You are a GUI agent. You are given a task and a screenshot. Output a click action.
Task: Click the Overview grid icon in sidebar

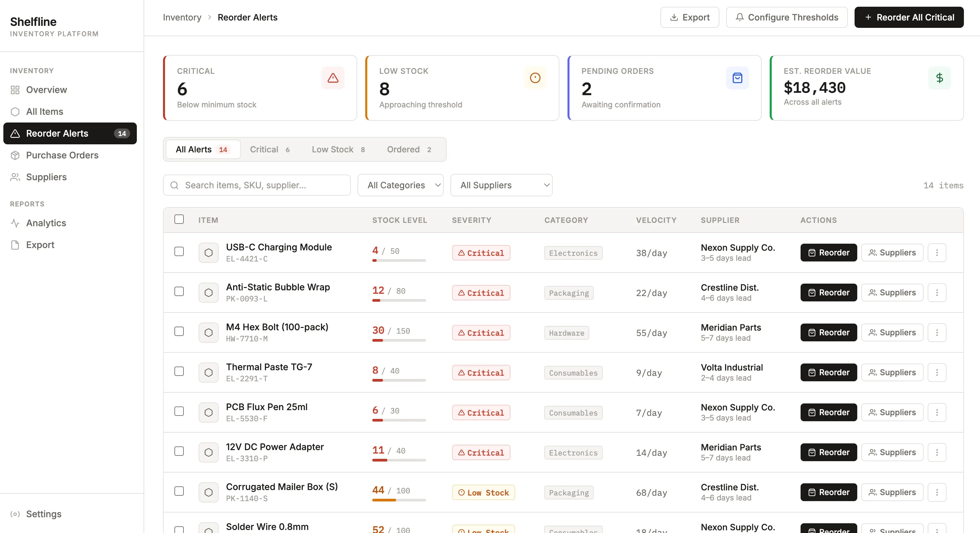[15, 90]
